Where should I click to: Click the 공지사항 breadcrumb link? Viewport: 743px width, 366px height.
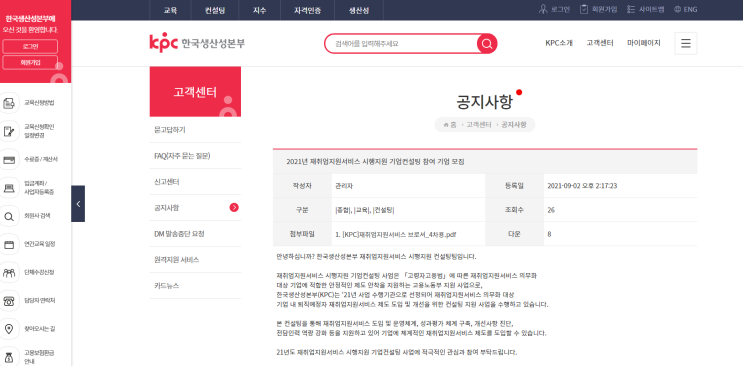coord(514,125)
